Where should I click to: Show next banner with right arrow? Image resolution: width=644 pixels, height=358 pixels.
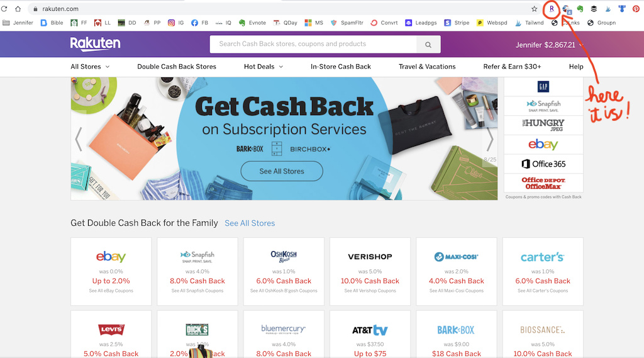(489, 139)
